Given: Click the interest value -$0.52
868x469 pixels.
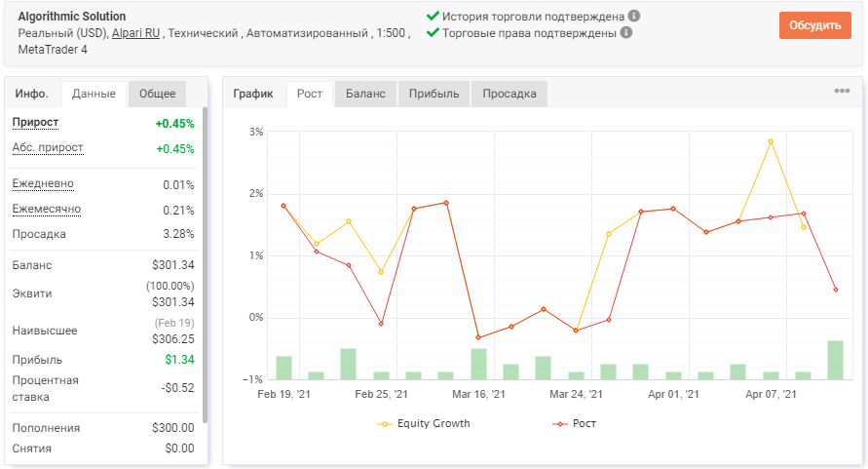Looking at the screenshot, I should click(177, 388).
